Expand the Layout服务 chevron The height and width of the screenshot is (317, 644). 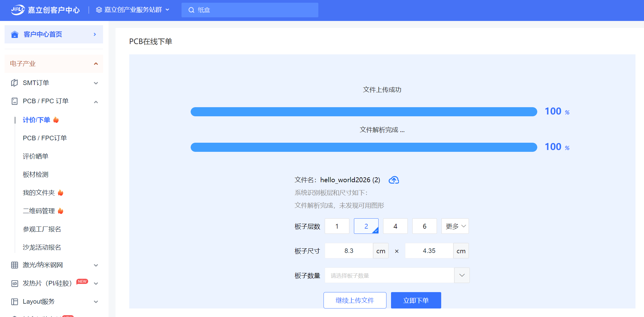click(x=96, y=302)
